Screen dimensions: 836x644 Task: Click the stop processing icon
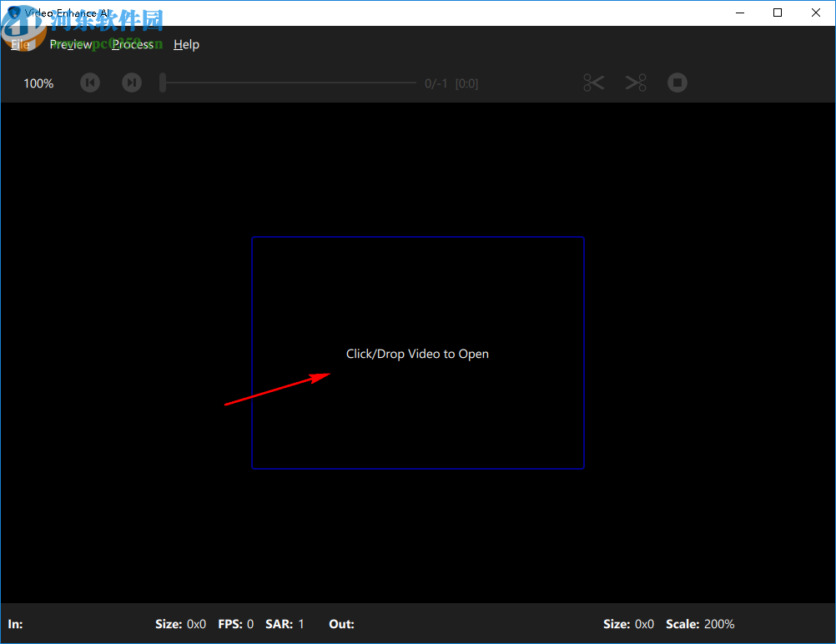click(x=677, y=83)
